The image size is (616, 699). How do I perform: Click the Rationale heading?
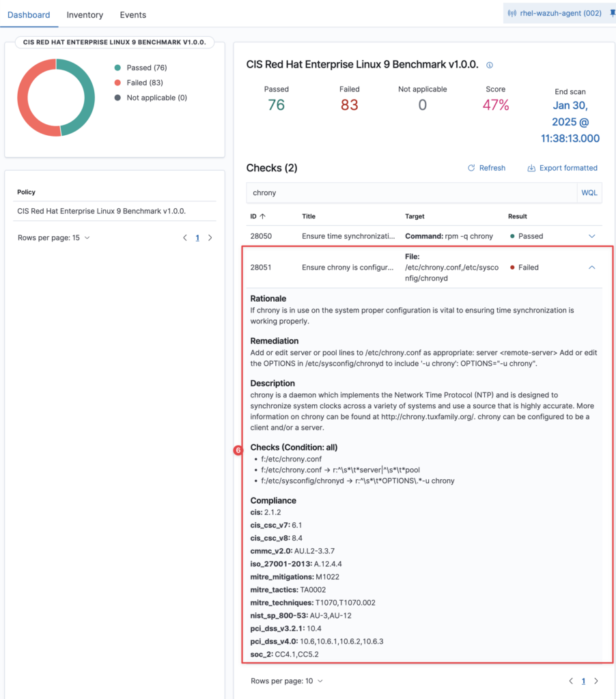[268, 298]
